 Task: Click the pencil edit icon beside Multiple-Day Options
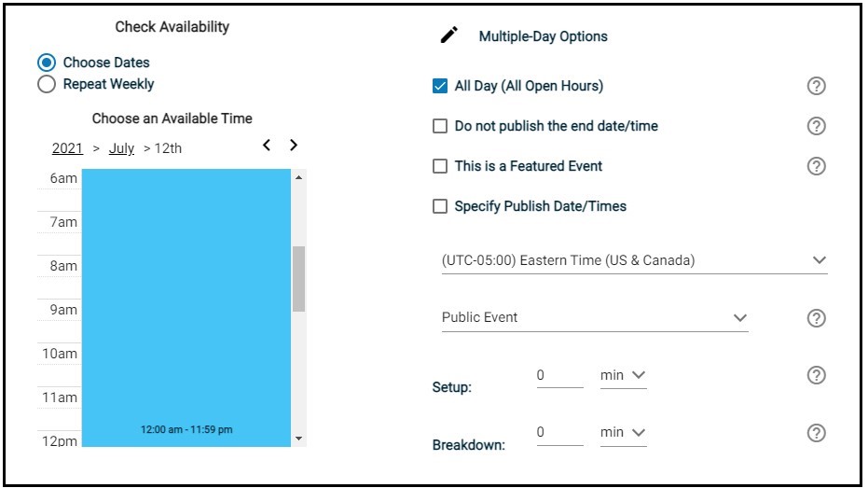449,35
